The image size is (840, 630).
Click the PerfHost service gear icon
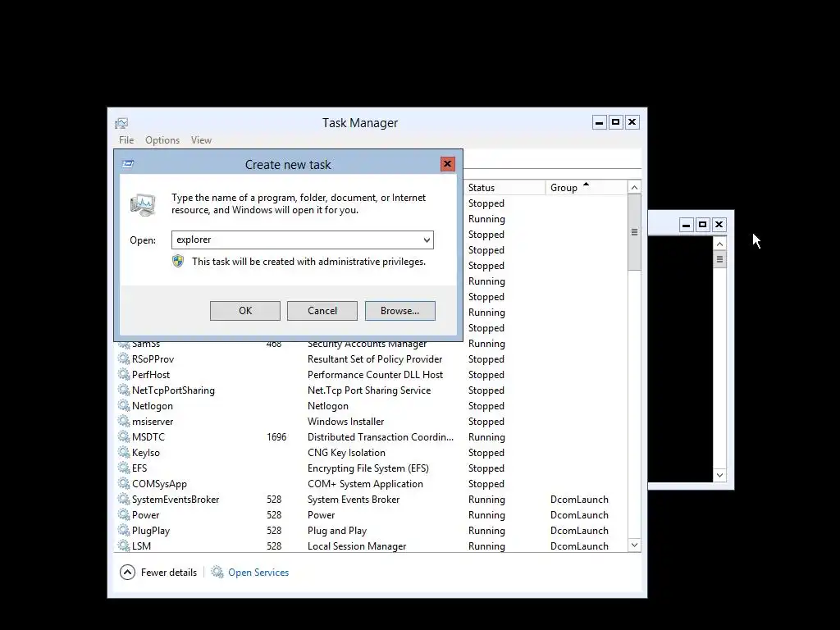click(124, 374)
